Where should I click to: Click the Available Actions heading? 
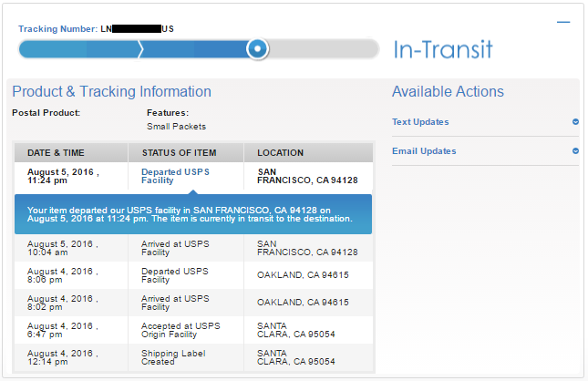pyautogui.click(x=449, y=92)
